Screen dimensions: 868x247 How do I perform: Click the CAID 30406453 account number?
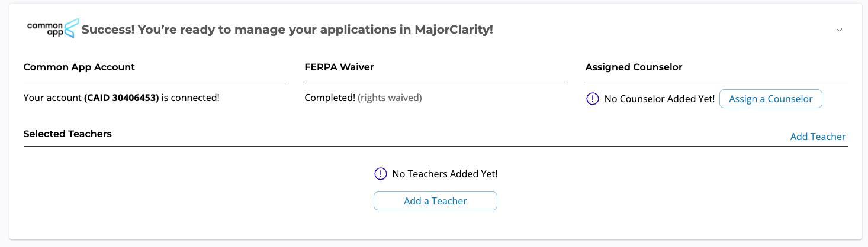(x=121, y=97)
